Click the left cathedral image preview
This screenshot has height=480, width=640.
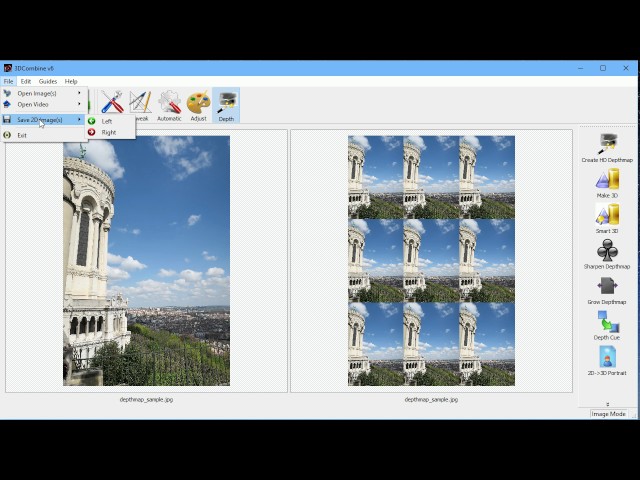[x=147, y=261]
